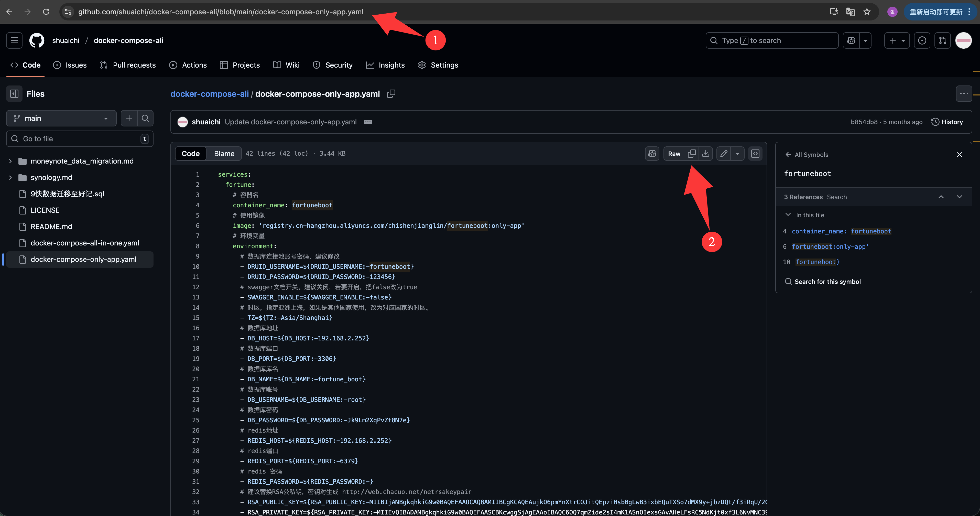This screenshot has height=516, width=980.
Task: Open the main branch dropdown
Action: pos(61,118)
